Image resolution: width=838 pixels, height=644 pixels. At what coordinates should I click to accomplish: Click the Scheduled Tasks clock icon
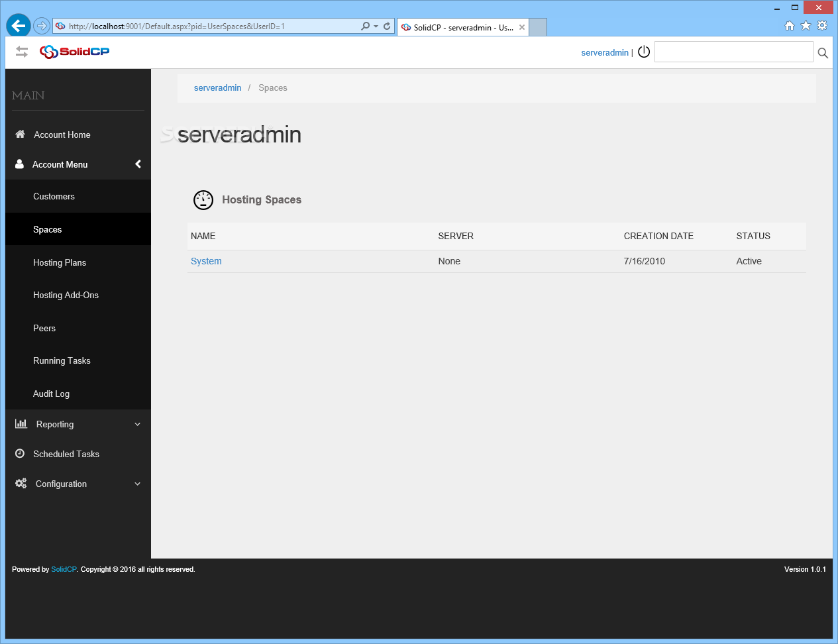tap(20, 454)
